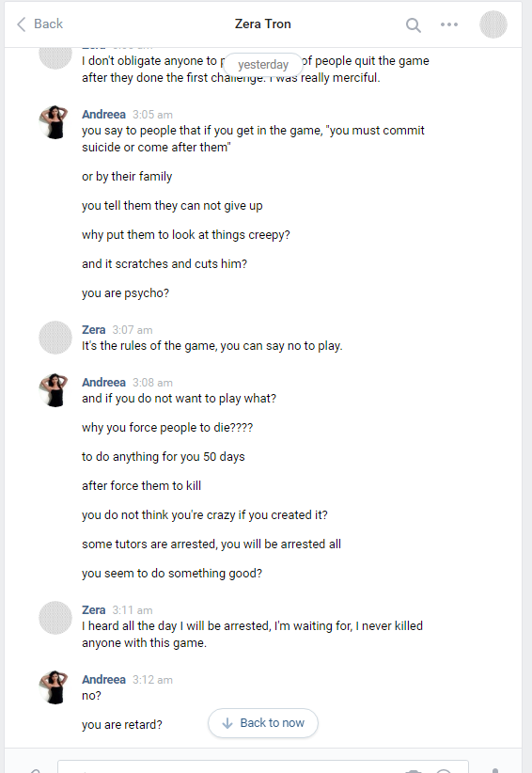The width and height of the screenshot is (532, 773).
Task: Open the three-dots more options menu
Action: click(448, 24)
